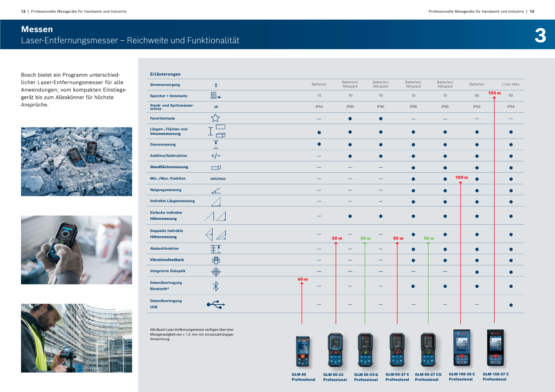Click the 'Indirekte Längenmessung' row label
555x392 pixels.
172,201
